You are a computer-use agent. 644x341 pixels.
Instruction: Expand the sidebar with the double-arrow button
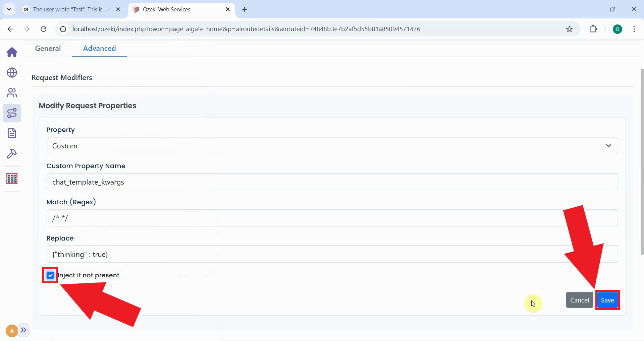tap(24, 330)
